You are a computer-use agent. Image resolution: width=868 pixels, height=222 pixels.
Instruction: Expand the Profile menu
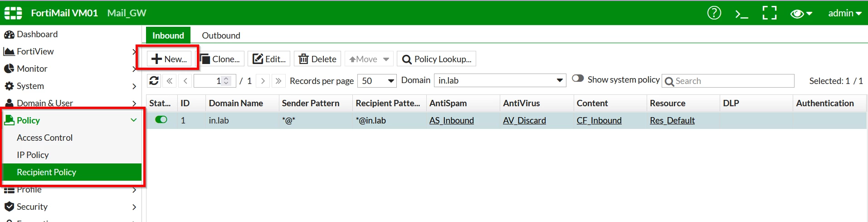(x=70, y=190)
